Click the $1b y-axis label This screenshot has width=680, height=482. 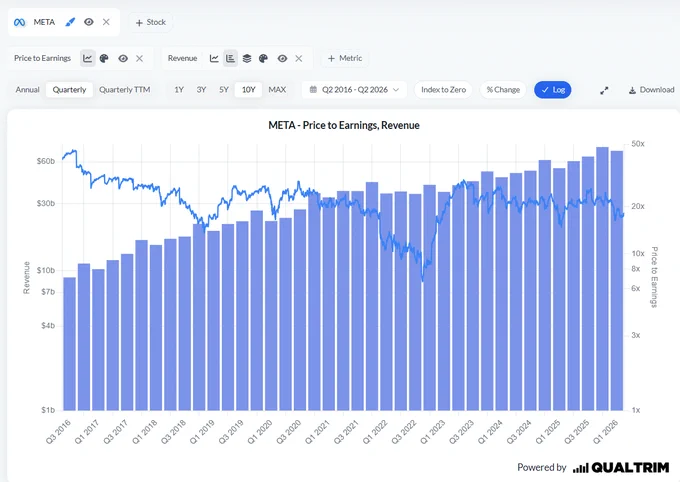(x=48, y=410)
